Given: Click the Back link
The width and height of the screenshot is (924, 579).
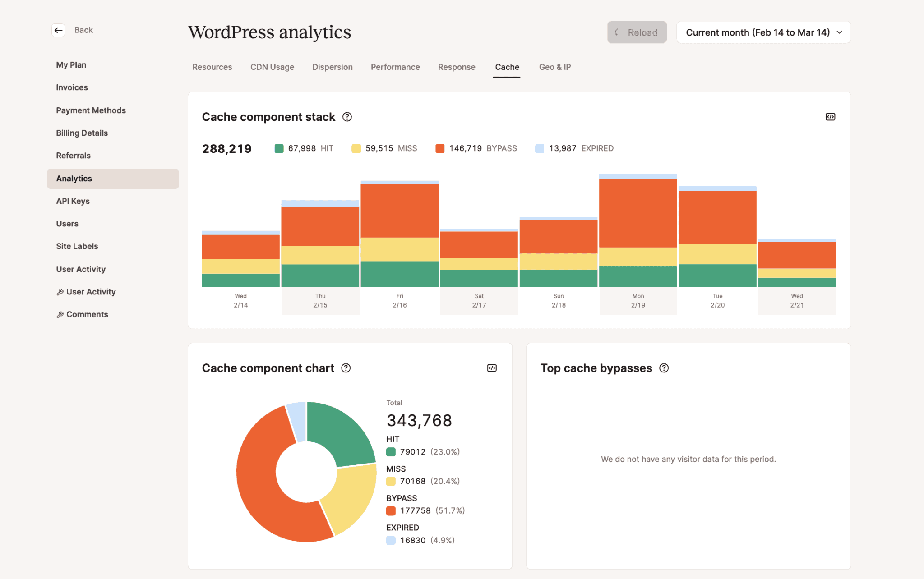Looking at the screenshot, I should (83, 30).
